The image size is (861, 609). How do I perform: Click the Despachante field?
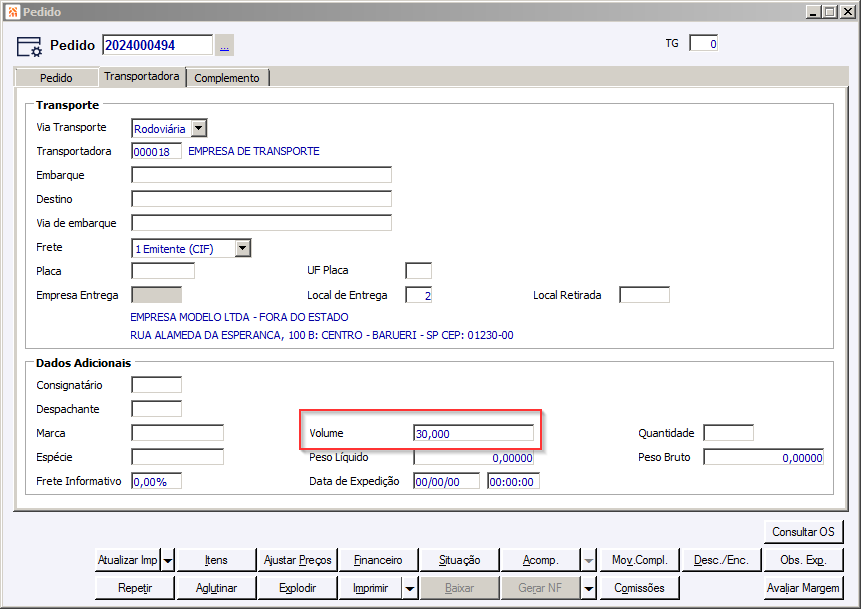156,409
